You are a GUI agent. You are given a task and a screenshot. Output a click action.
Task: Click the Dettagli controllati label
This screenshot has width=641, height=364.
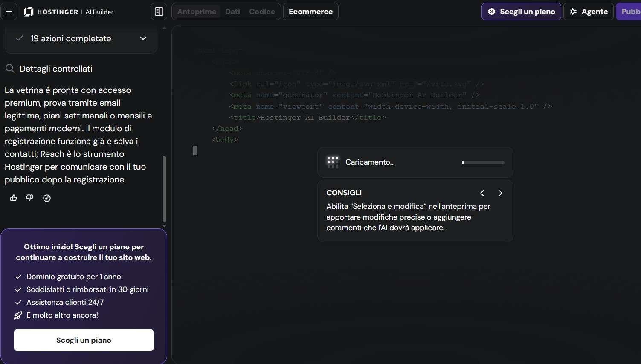pyautogui.click(x=56, y=69)
